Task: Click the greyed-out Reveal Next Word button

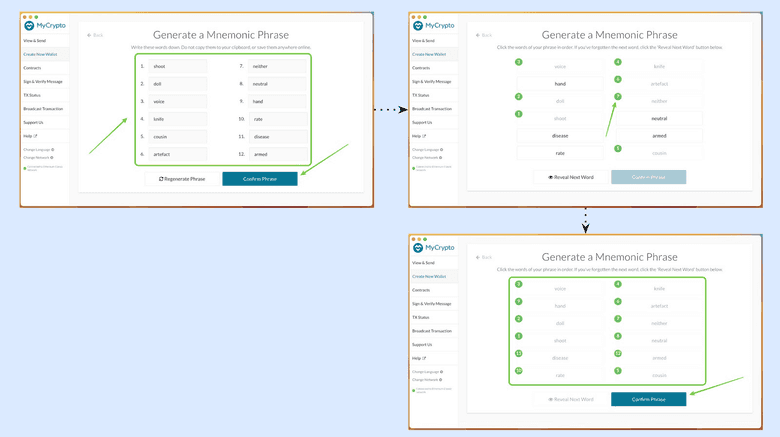Action: click(x=571, y=399)
